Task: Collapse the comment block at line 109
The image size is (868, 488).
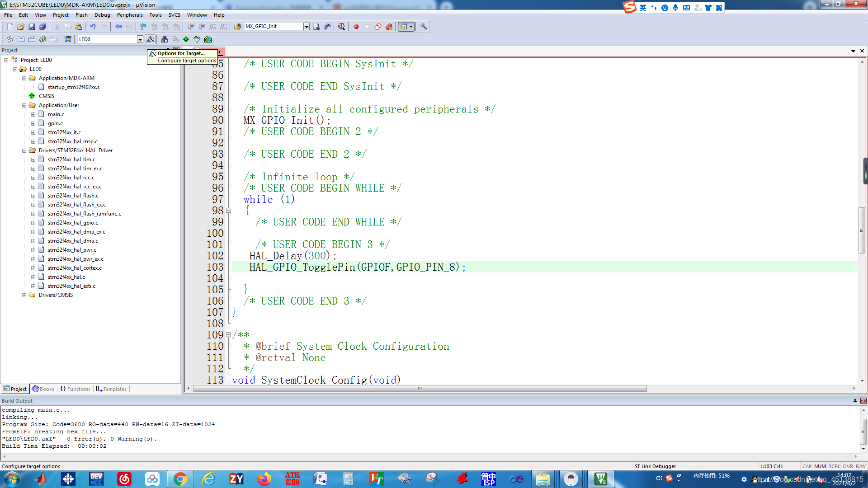Action: click(229, 335)
